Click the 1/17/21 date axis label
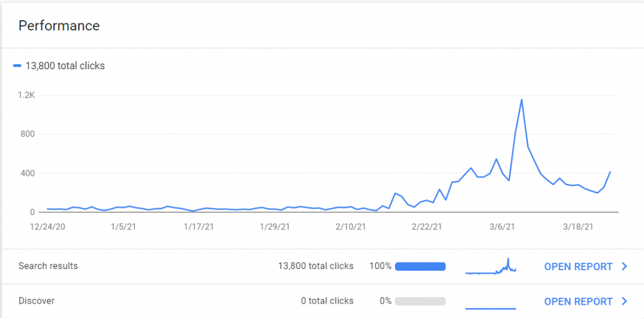 coord(199,227)
